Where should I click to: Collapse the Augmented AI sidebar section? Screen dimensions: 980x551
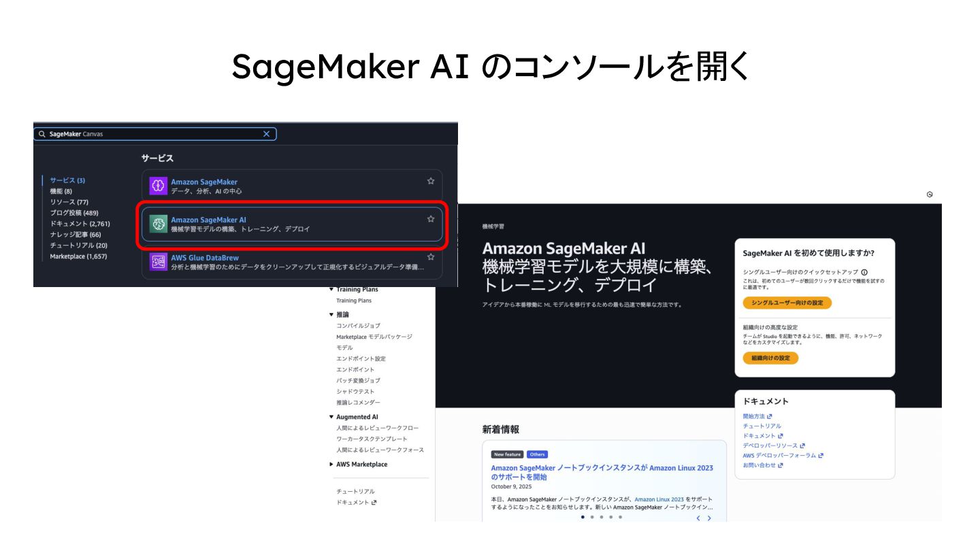pos(331,417)
